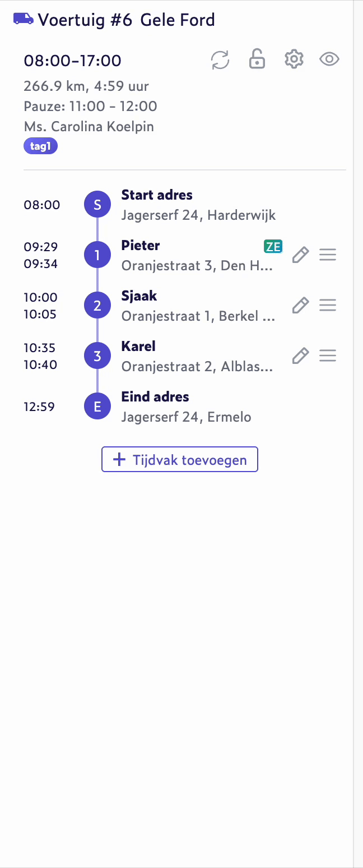Select the green ZE badge on Pieter
This screenshot has width=363, height=868.
point(273,246)
